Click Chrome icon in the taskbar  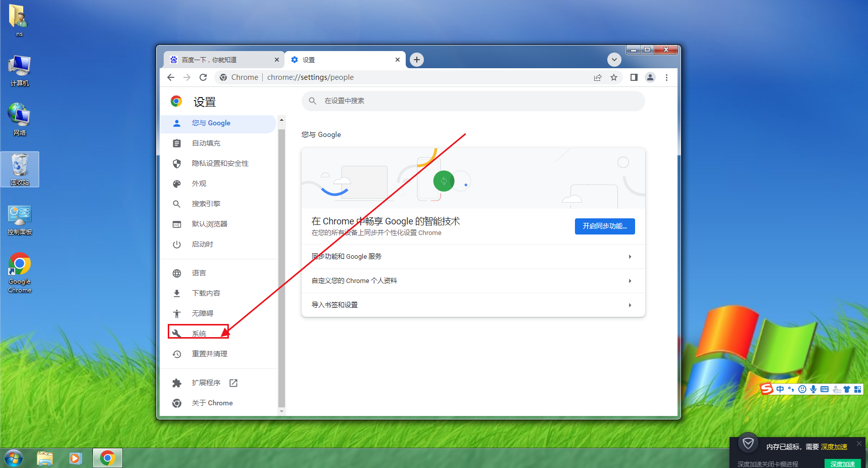[107, 458]
